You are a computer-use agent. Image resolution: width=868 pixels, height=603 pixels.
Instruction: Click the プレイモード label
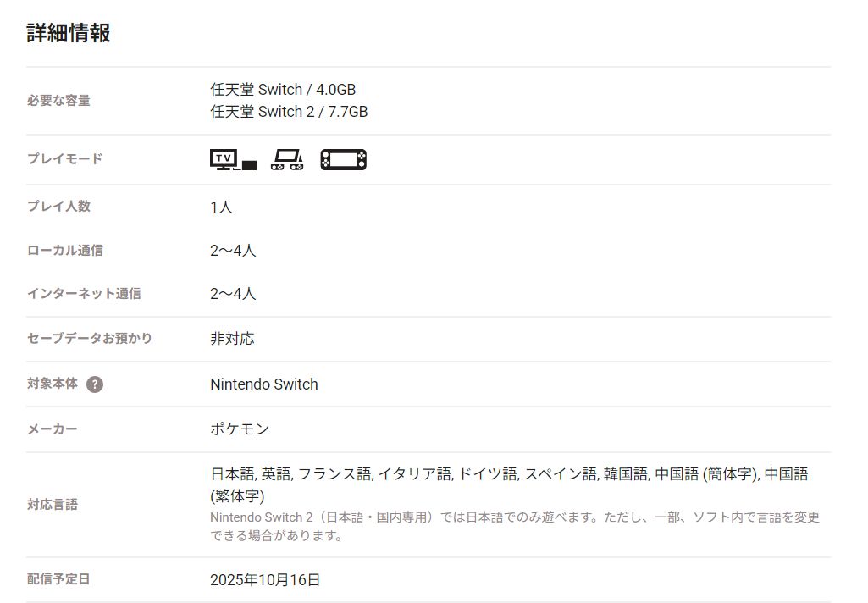coord(64,159)
